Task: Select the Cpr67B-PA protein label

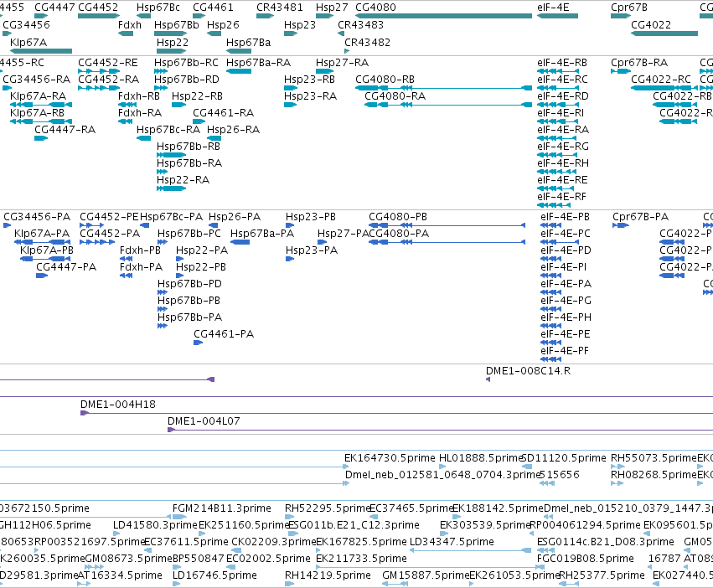Action: point(641,216)
